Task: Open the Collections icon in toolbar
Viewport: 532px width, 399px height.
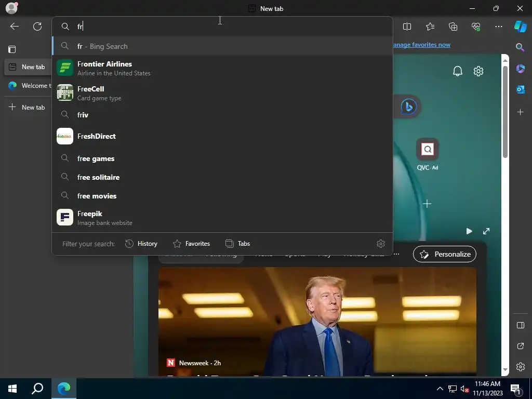Action: tap(453, 26)
